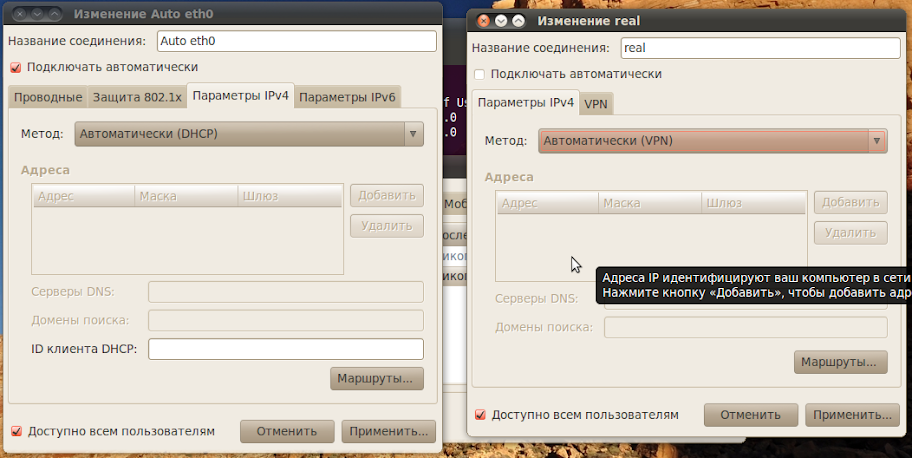Viewport: 912px width, 458px height.
Task: Toggle 'Доступно всем пользователям' in real window
Action: (x=480, y=415)
